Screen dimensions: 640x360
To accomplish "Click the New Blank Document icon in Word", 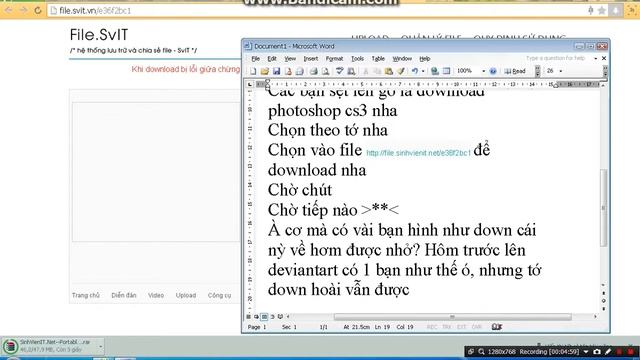I will point(253,71).
